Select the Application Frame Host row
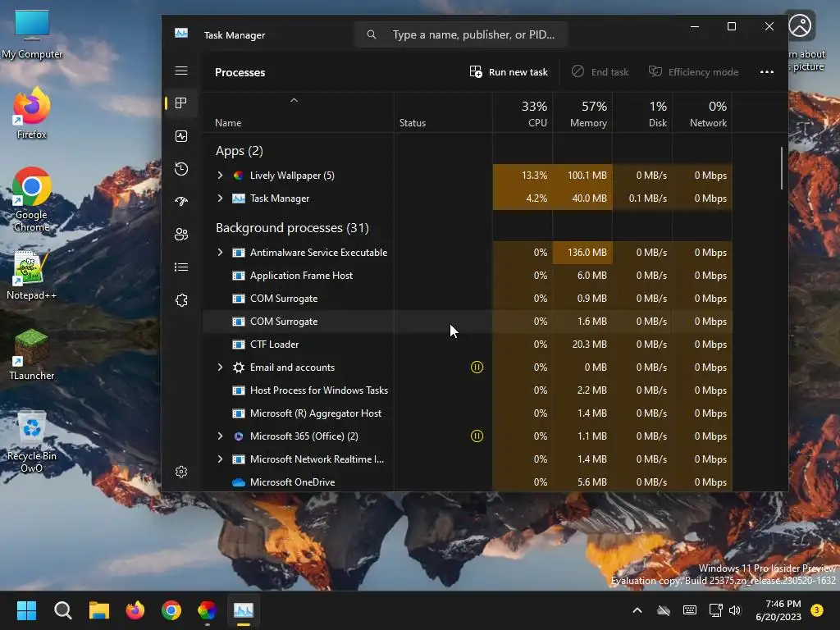 point(467,276)
